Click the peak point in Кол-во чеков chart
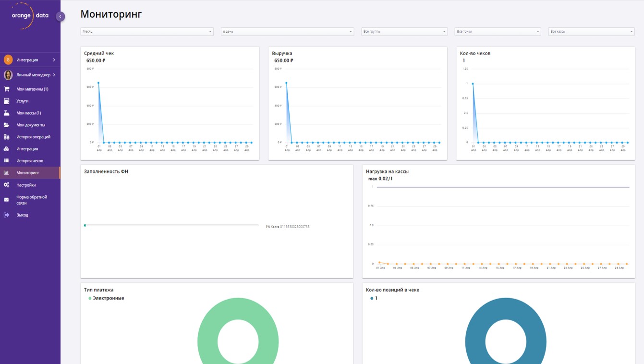The image size is (644, 364). pos(473,84)
